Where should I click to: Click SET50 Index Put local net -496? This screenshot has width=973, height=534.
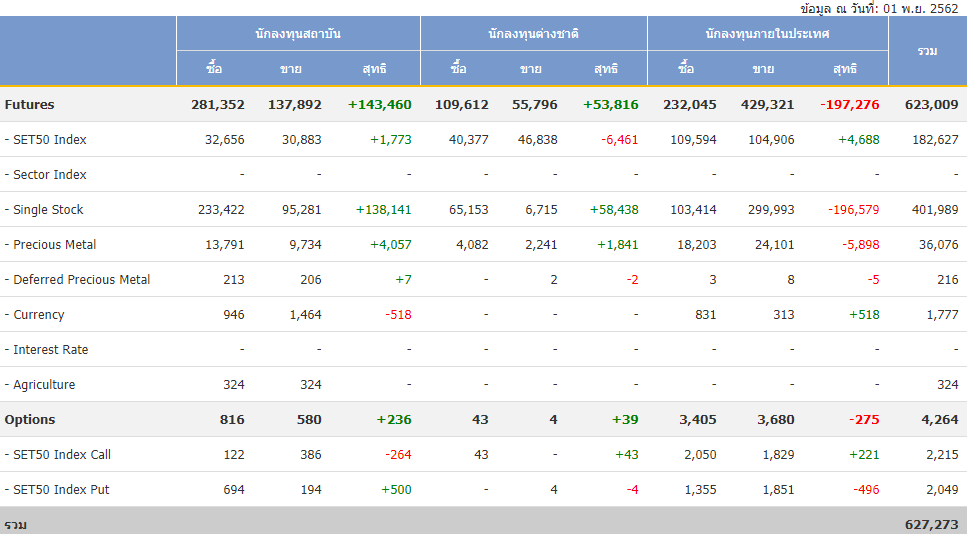866,489
